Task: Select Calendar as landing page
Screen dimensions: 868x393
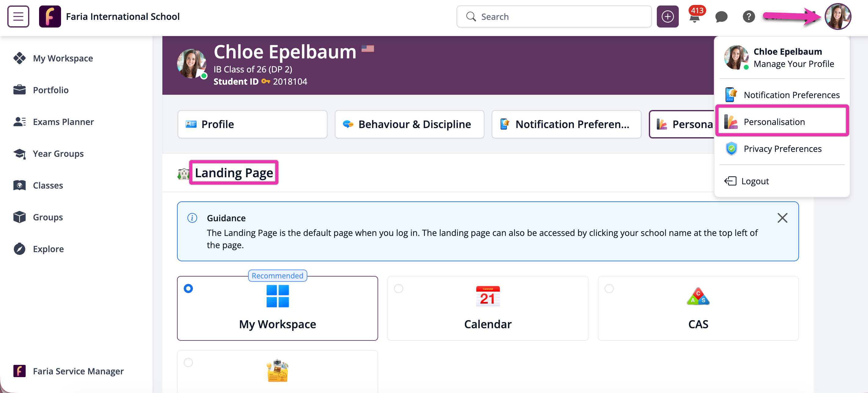Action: point(399,288)
